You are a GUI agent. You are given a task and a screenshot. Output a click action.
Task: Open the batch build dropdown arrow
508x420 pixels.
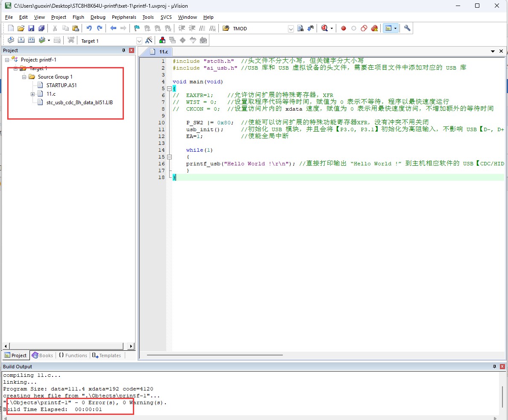(49, 41)
